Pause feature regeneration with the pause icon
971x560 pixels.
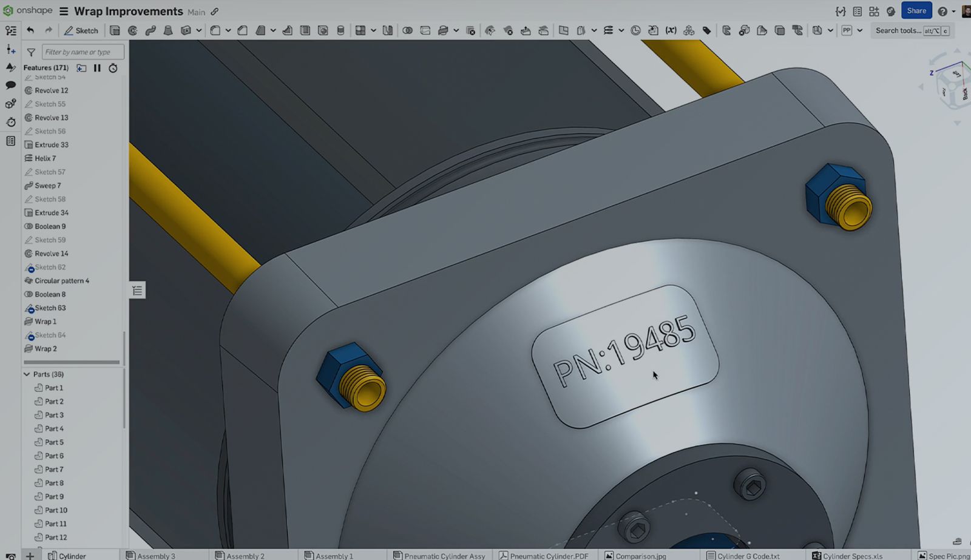click(x=97, y=68)
